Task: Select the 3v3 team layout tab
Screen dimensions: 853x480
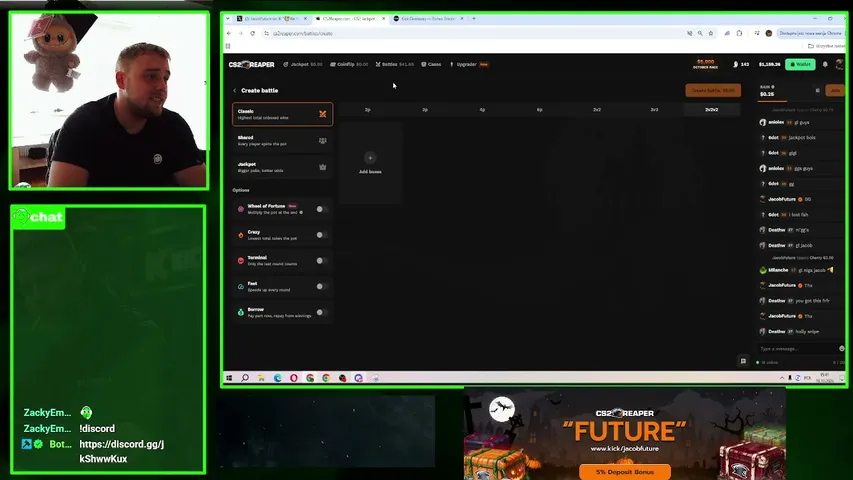Action: [x=654, y=110]
